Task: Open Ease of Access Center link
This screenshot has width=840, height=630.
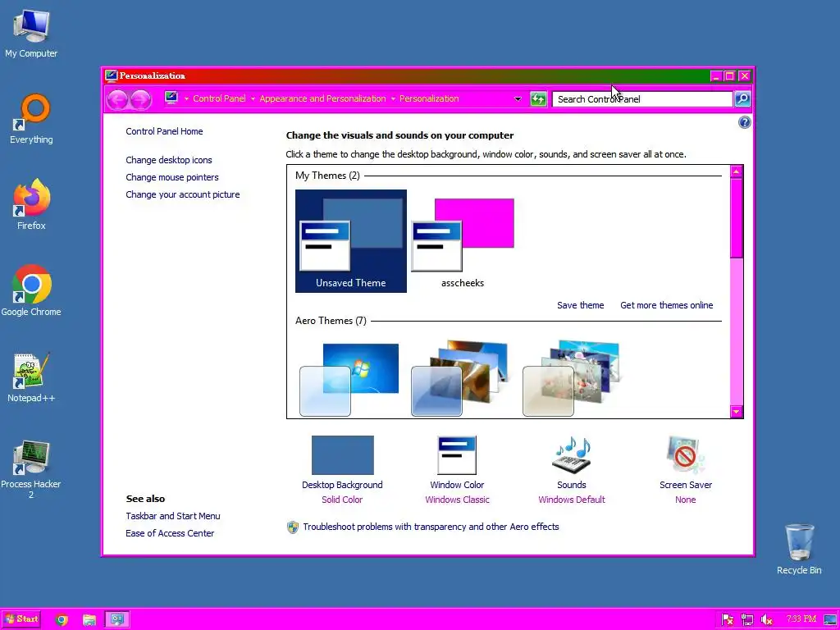Action: click(170, 533)
